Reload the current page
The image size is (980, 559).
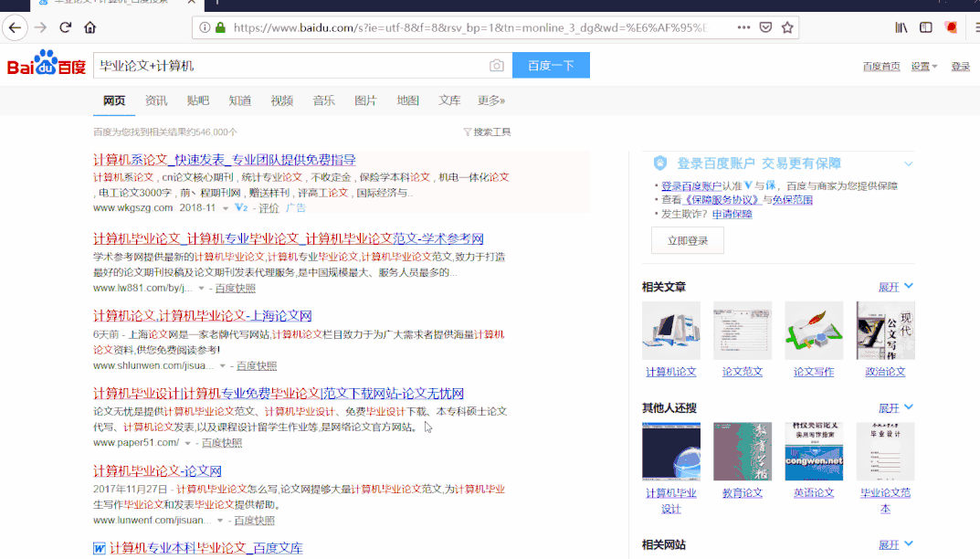(64, 27)
